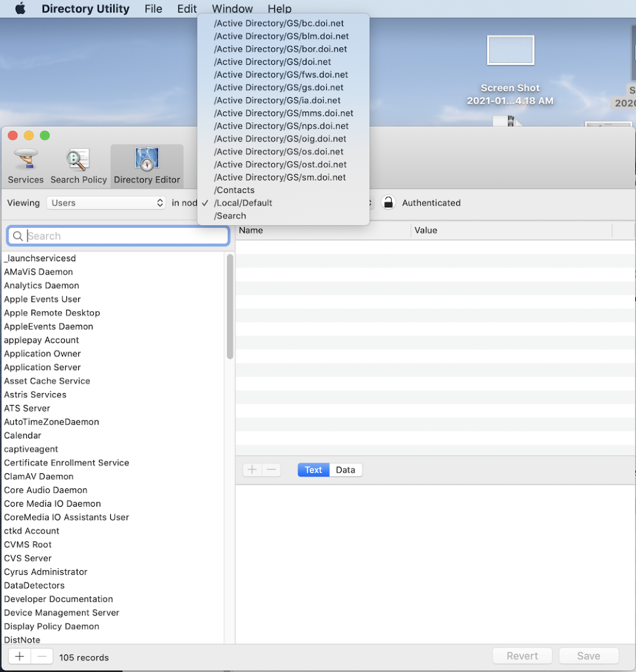Select the checked /Local/Default node
Viewport: 636px width, 672px height.
click(x=284, y=203)
